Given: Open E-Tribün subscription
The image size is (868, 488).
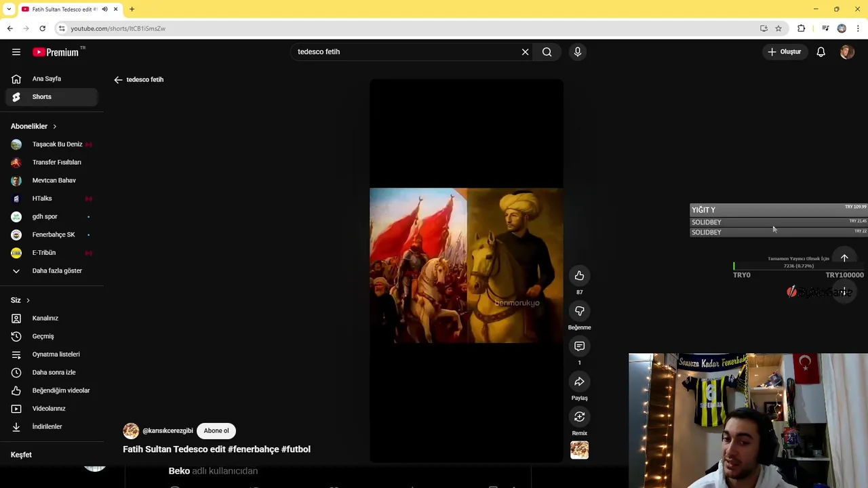Looking at the screenshot, I should click(x=52, y=253).
